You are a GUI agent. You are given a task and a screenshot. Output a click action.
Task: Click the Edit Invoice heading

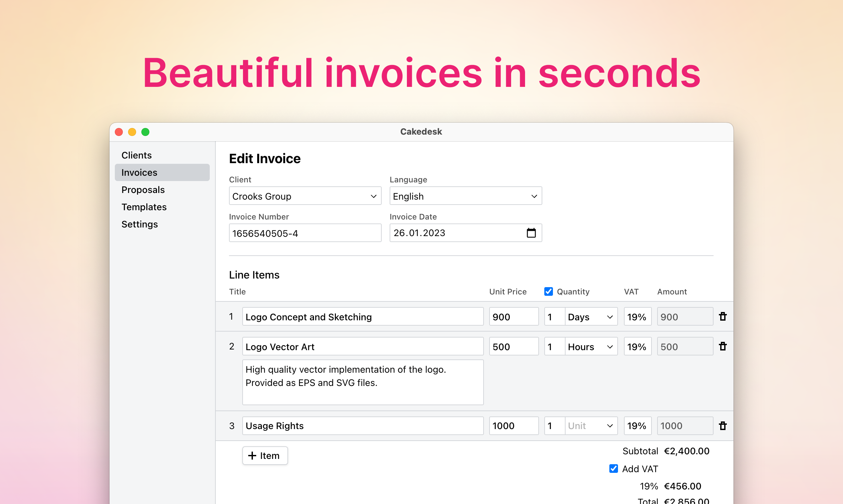point(265,158)
